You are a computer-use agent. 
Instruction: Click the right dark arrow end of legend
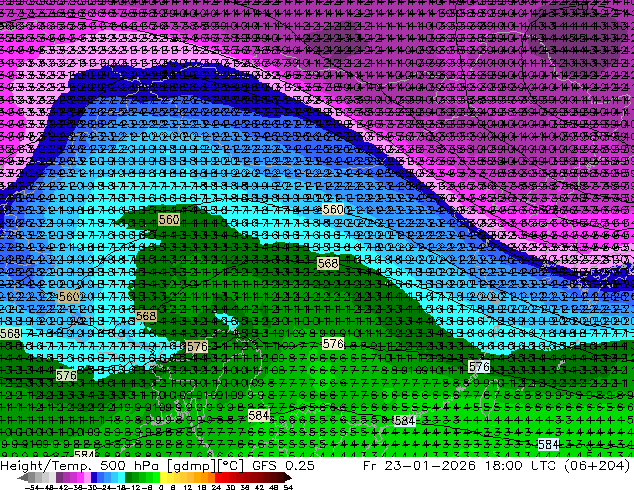pos(288,478)
